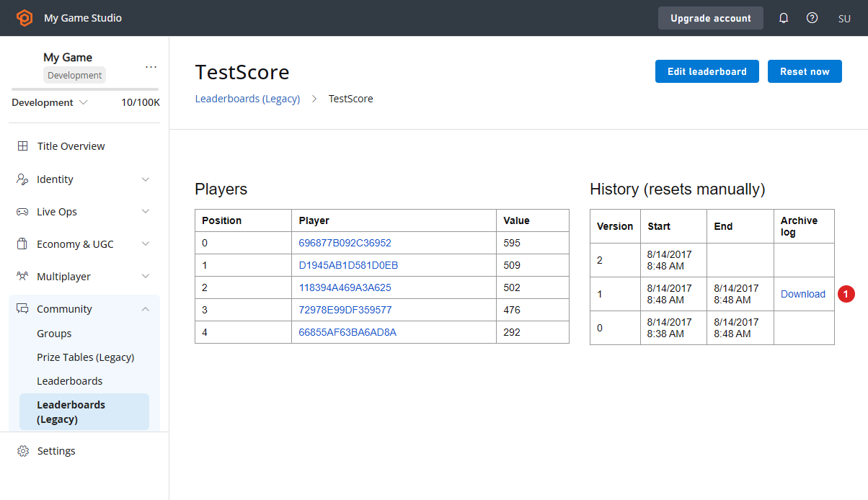Collapse the Community section chevron
868x500 pixels.
coord(146,309)
